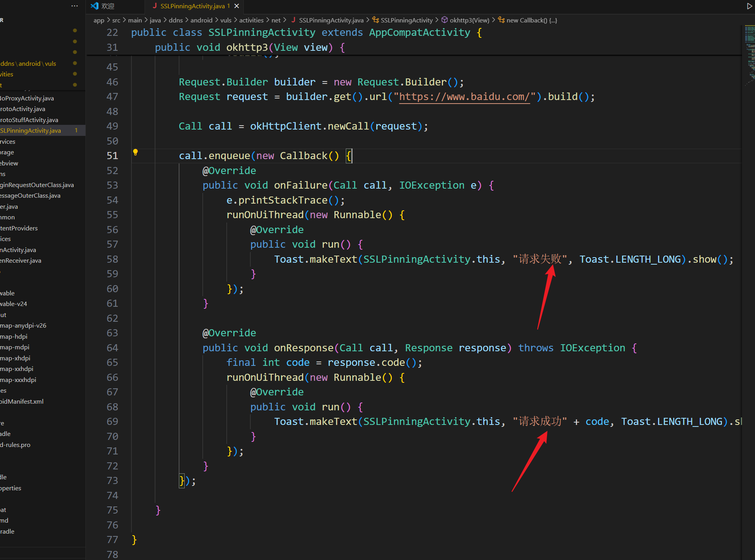Click the Java file icon in the breadcrumb

tap(293, 20)
